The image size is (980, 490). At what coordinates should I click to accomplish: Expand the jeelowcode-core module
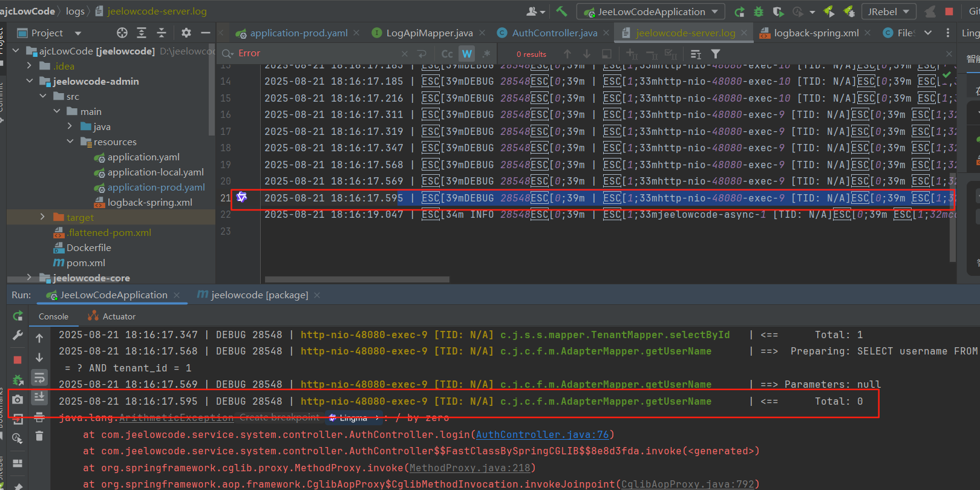30,278
